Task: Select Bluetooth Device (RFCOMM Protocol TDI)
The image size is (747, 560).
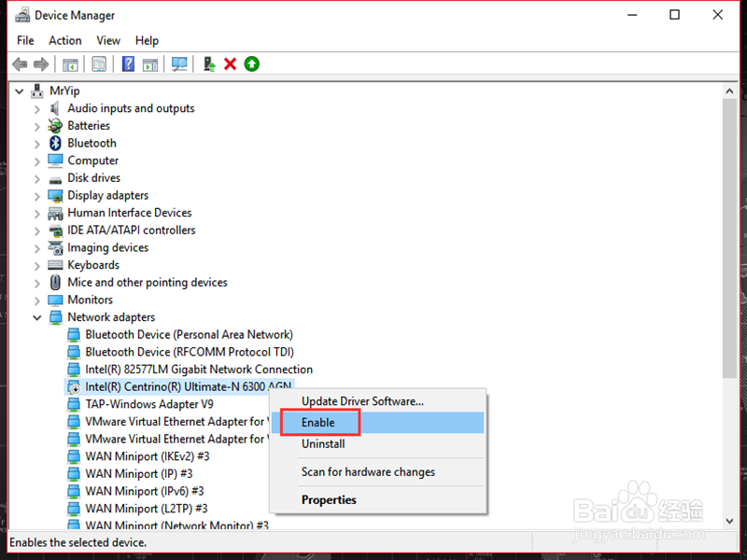Action: [190, 352]
